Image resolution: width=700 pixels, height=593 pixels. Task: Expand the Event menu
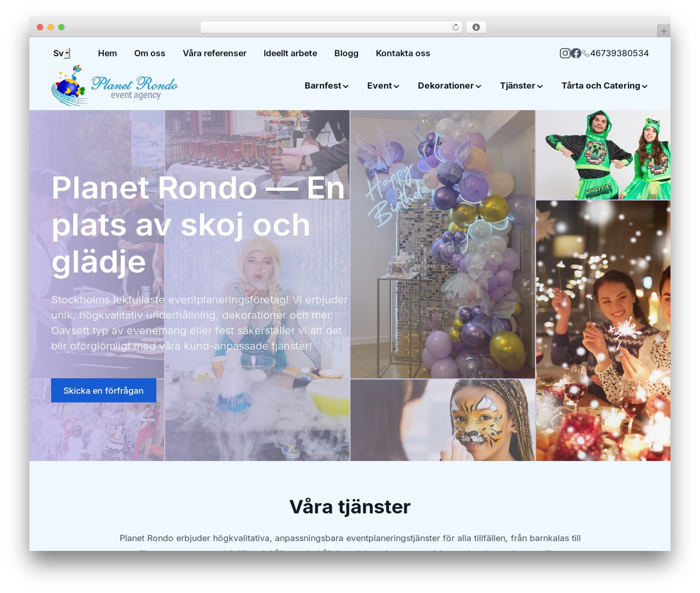tap(383, 85)
